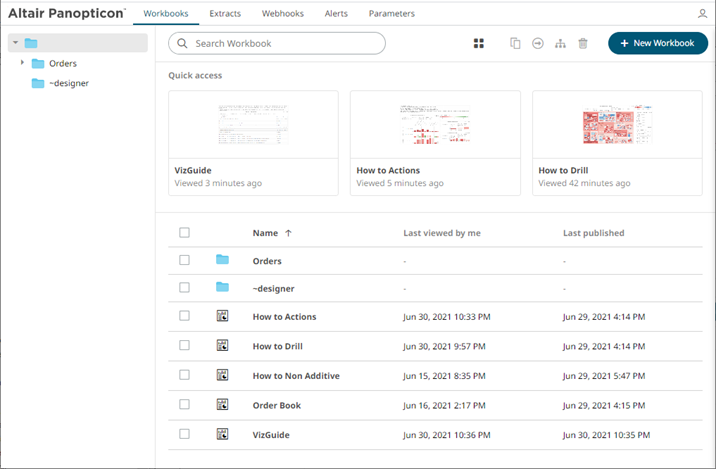This screenshot has width=716, height=469.
Task: Open the How to Non Additive workbook link
Action: point(296,376)
